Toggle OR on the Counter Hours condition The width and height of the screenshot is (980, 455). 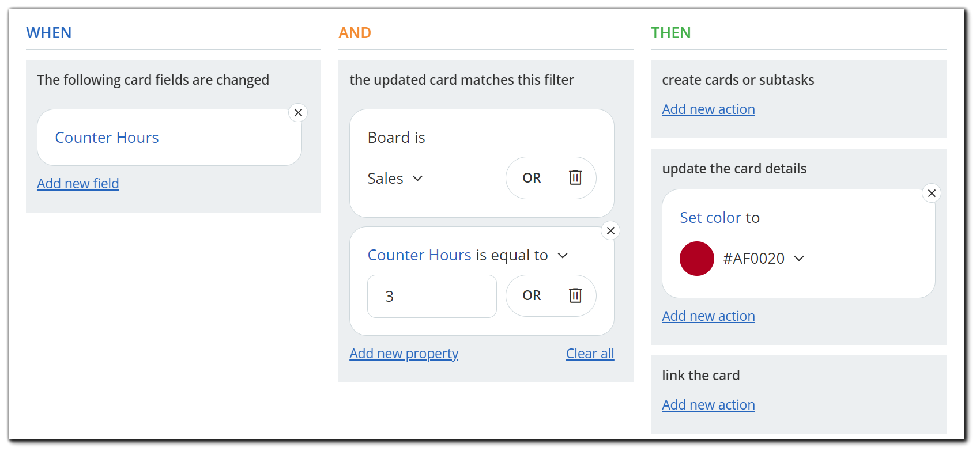(x=532, y=295)
